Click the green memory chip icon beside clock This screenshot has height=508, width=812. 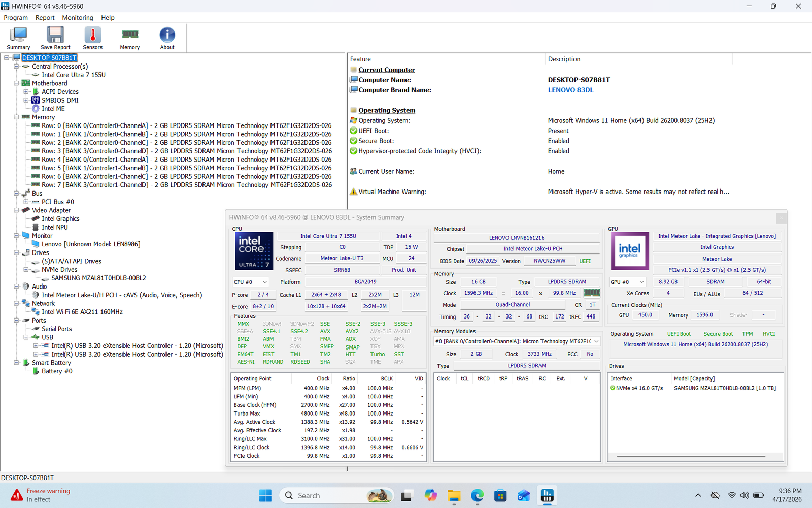click(x=592, y=293)
